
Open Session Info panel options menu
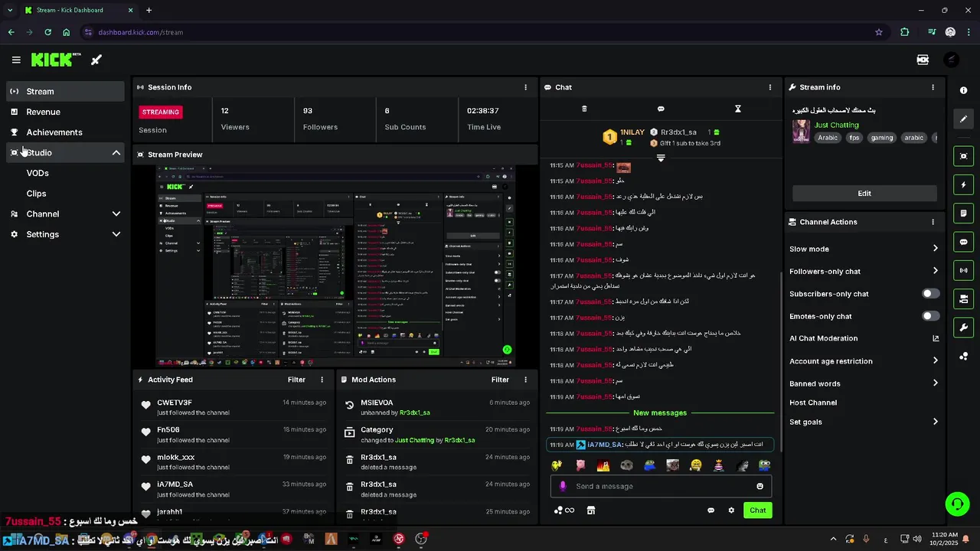[x=525, y=87]
